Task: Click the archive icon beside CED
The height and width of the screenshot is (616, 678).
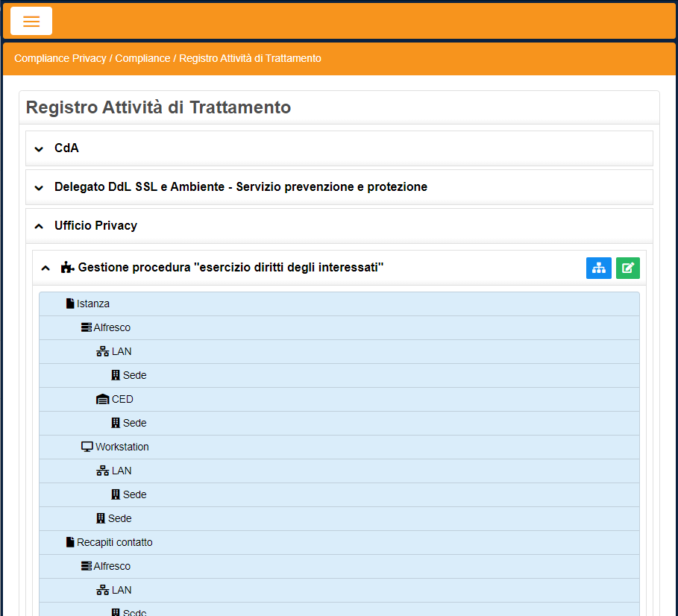Action: point(101,398)
